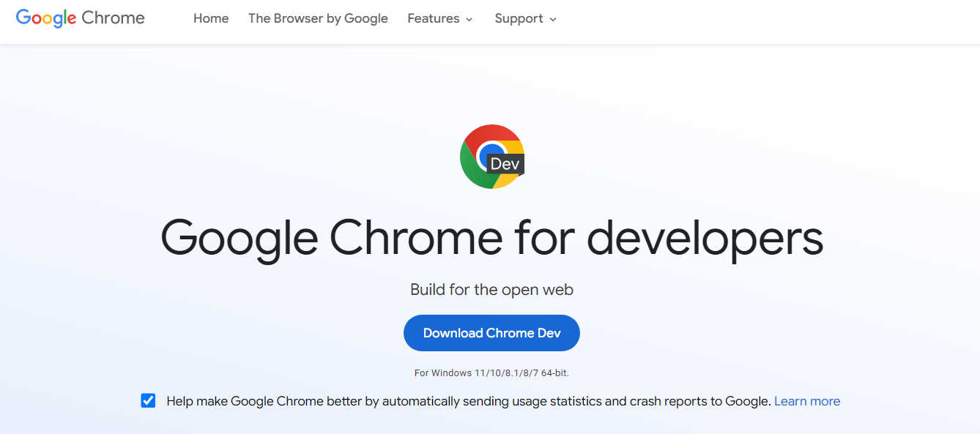Screen dimensions: 980x434
Task: Click the chevron beside Features
Action: tap(469, 20)
